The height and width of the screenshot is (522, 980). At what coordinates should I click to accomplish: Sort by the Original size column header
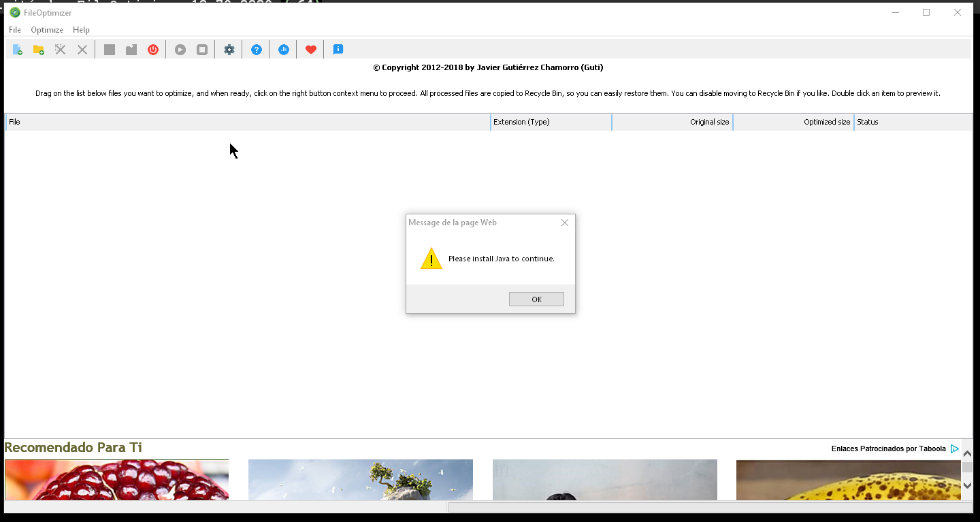pyautogui.click(x=672, y=123)
